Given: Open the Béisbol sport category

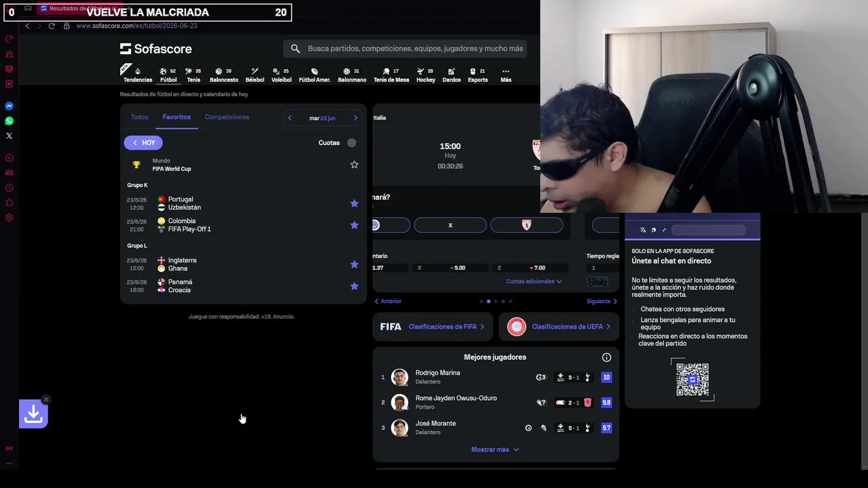Looking at the screenshot, I should tap(255, 75).
